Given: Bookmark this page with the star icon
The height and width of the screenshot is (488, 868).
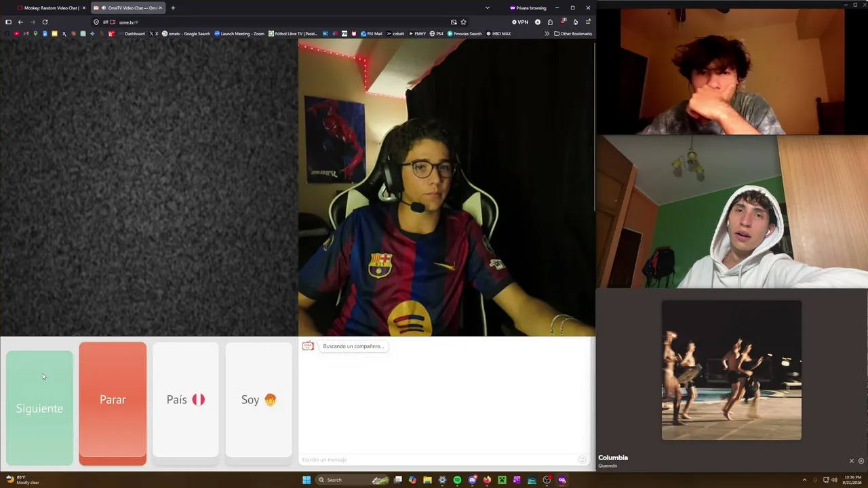Looking at the screenshot, I should click(463, 22).
